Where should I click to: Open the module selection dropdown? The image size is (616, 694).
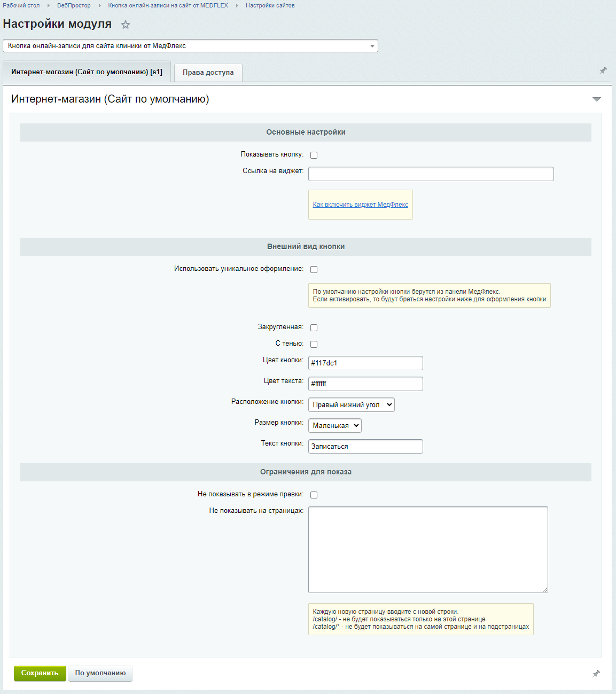(190, 46)
